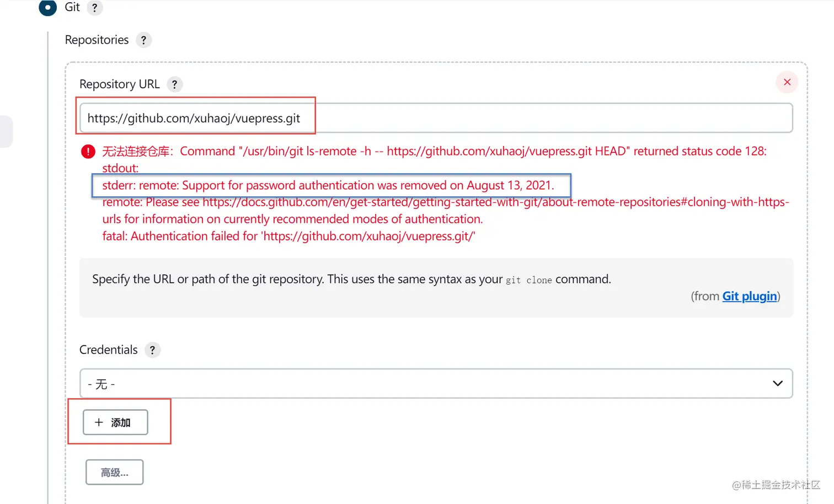Click the 'stdout:' error line
The height and width of the screenshot is (504, 834).
coord(120,168)
